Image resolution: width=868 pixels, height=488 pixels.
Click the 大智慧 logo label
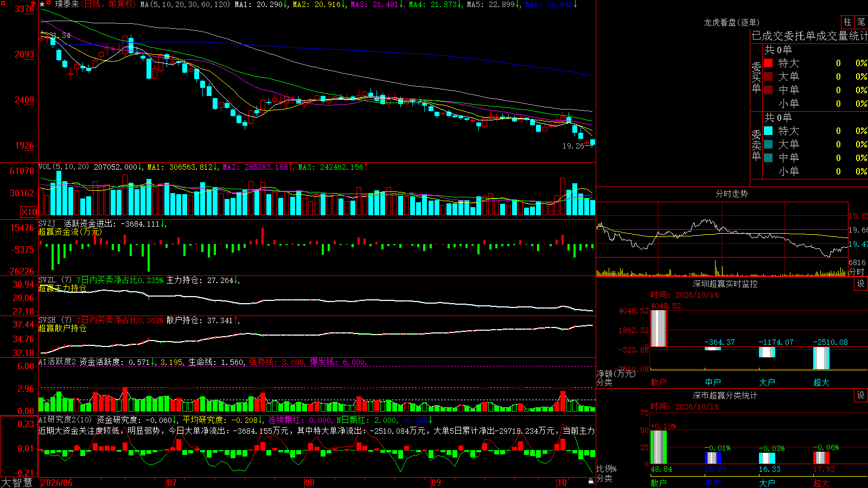(x=17, y=483)
